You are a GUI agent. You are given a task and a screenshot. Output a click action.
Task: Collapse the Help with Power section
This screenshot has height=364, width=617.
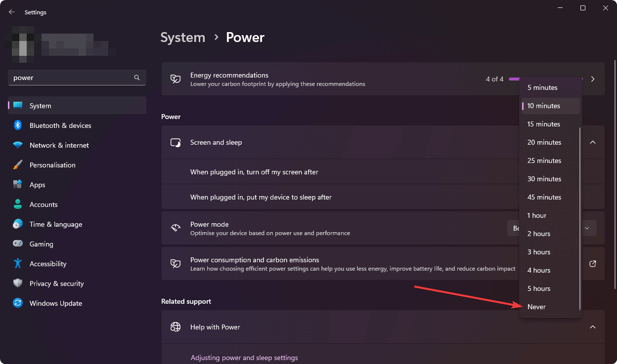click(592, 327)
